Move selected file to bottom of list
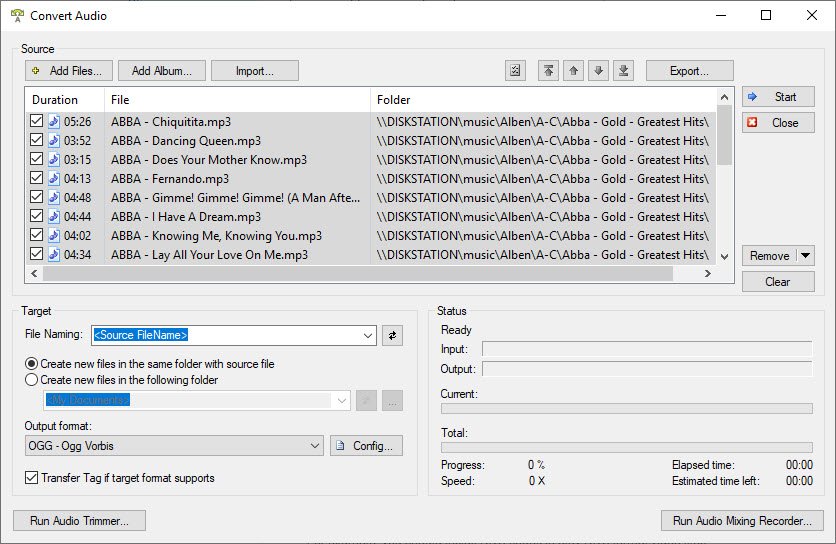 tap(624, 71)
